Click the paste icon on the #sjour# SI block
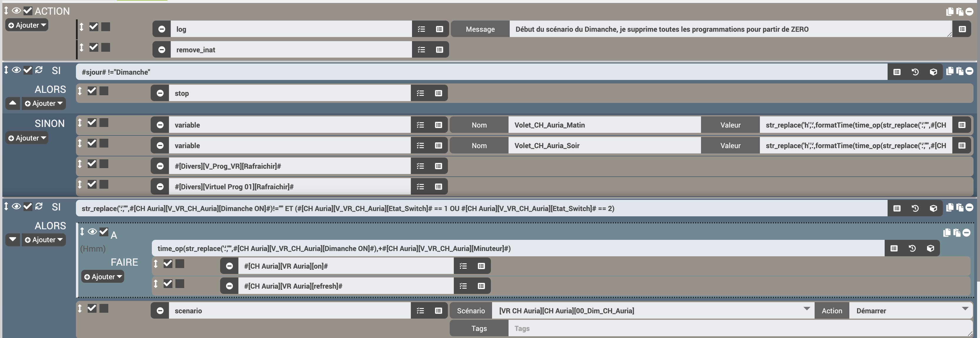The width and height of the screenshot is (980, 338). [x=959, y=71]
